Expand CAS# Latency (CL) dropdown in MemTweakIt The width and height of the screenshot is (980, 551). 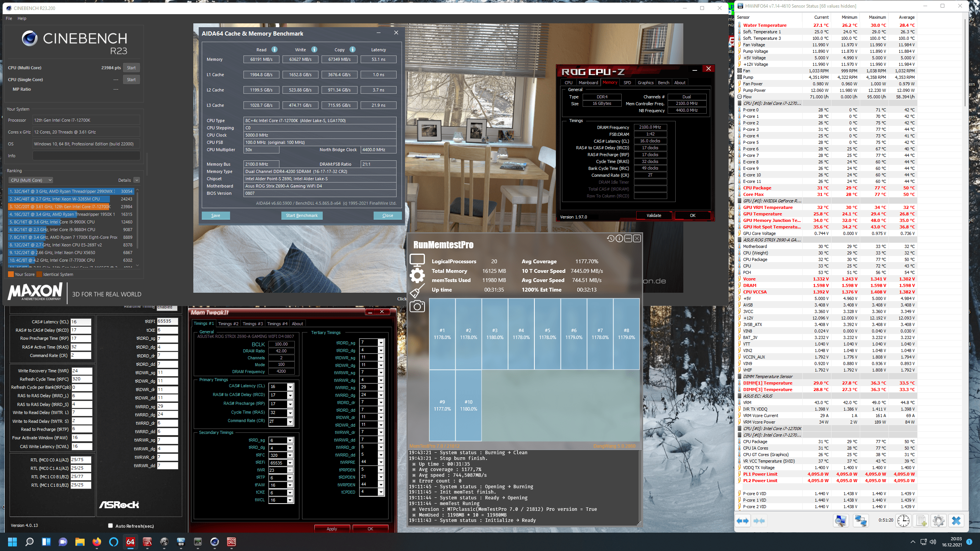point(290,386)
